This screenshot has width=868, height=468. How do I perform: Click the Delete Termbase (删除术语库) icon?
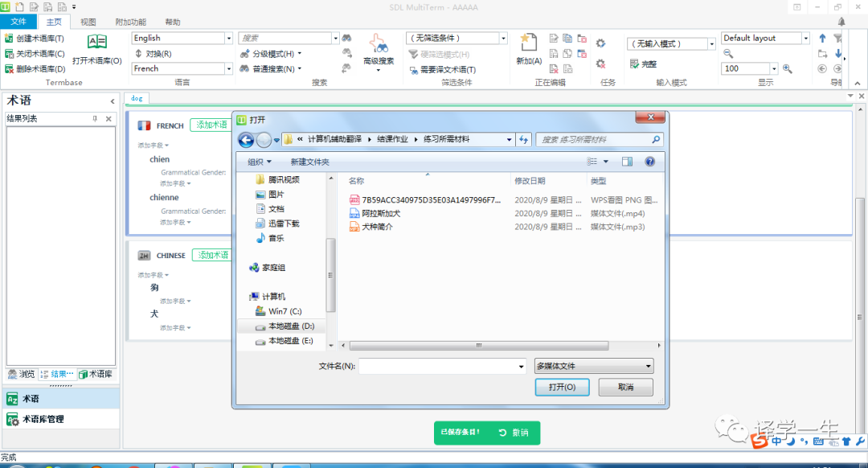[9, 68]
